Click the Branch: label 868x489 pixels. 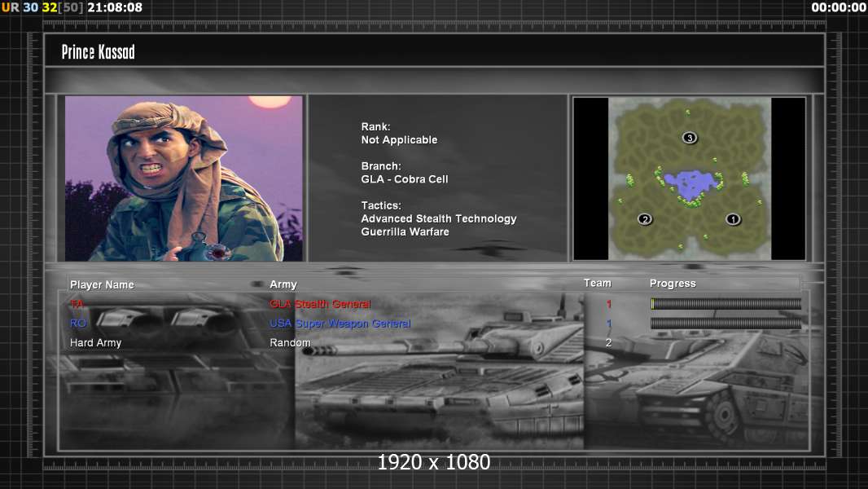coord(381,166)
